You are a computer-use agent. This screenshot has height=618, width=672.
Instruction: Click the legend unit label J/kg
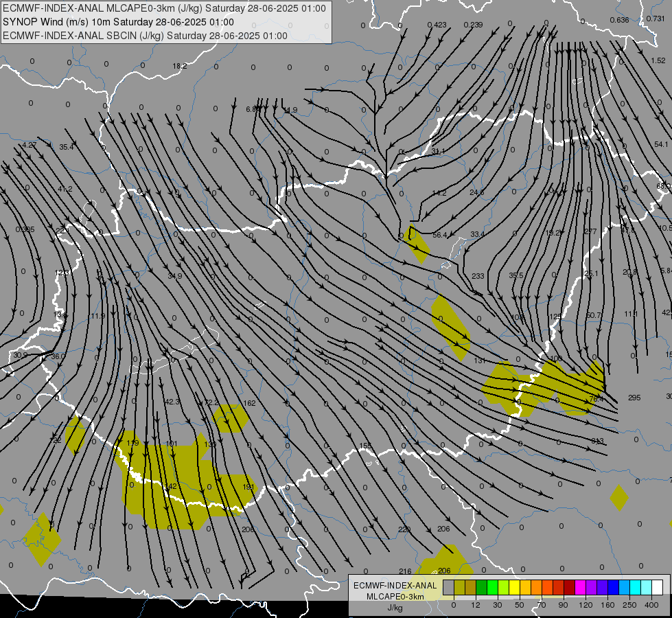pos(395,608)
